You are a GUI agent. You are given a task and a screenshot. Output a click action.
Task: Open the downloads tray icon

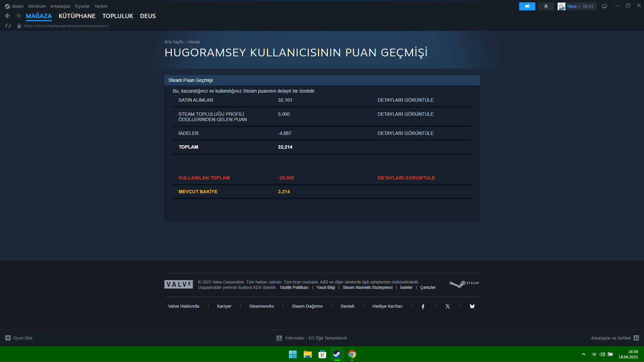(x=279, y=338)
